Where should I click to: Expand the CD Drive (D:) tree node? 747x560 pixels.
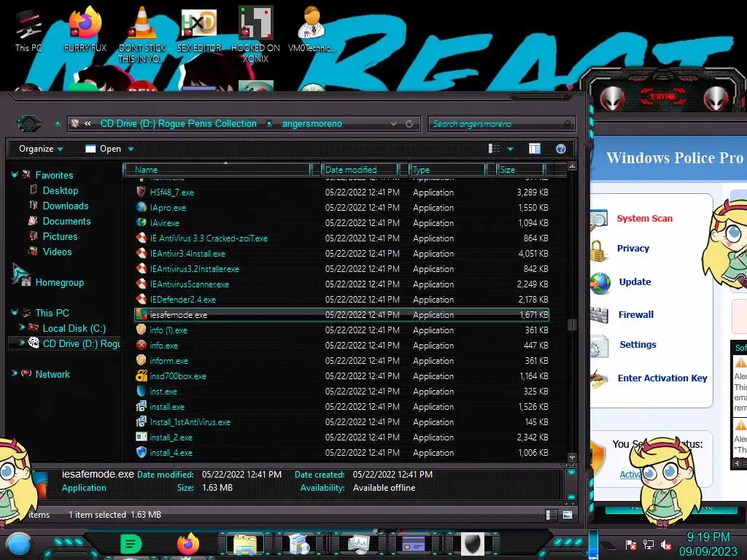coord(21,343)
